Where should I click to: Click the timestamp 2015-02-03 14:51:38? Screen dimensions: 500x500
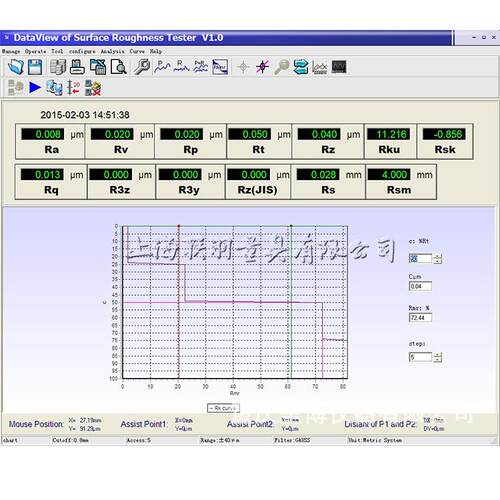[85, 115]
